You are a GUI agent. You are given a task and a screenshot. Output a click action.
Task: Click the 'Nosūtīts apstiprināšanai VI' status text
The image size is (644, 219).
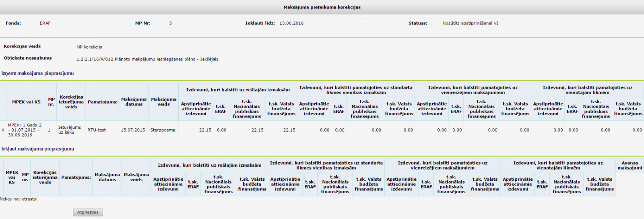[x=470, y=23]
